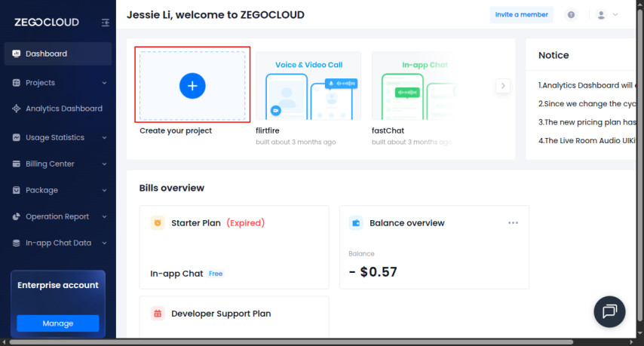Screen dimensions: 644x346
Task: Click the Starter Plan orange icon
Action: pos(158,223)
